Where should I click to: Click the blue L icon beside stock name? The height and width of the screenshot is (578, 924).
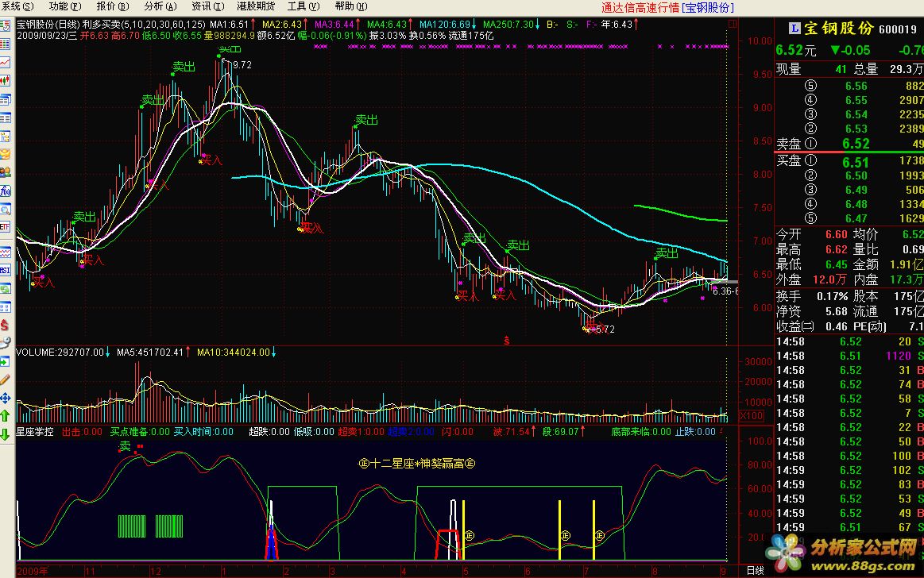pos(794,29)
